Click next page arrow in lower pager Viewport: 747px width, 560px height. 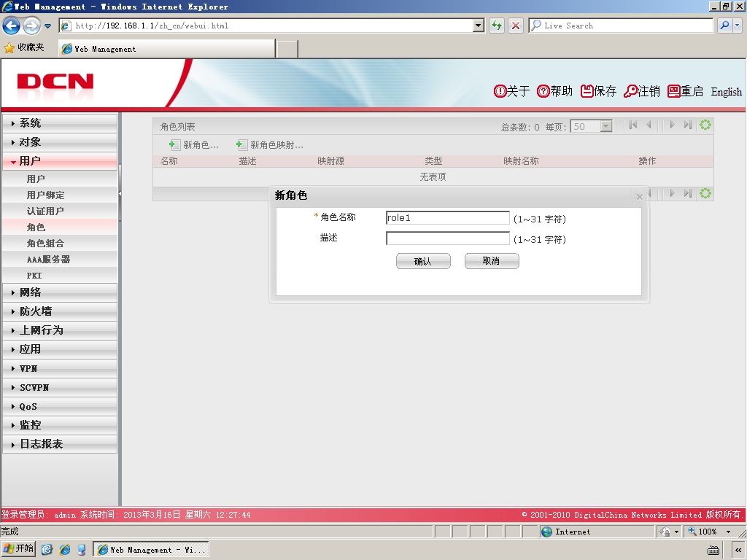tap(672, 193)
